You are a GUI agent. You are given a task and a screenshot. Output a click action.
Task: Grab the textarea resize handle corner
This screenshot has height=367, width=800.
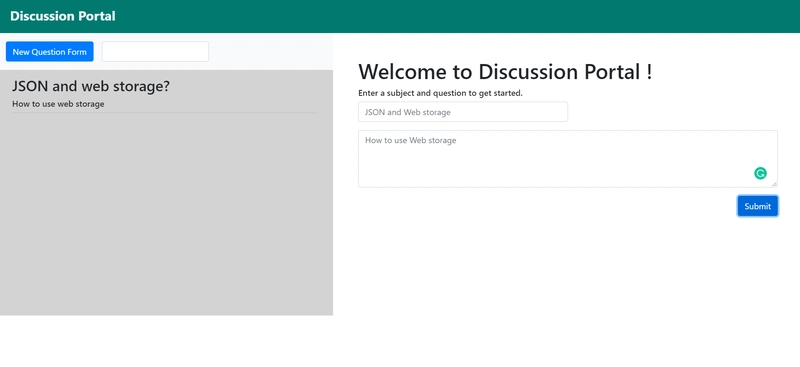point(774,184)
